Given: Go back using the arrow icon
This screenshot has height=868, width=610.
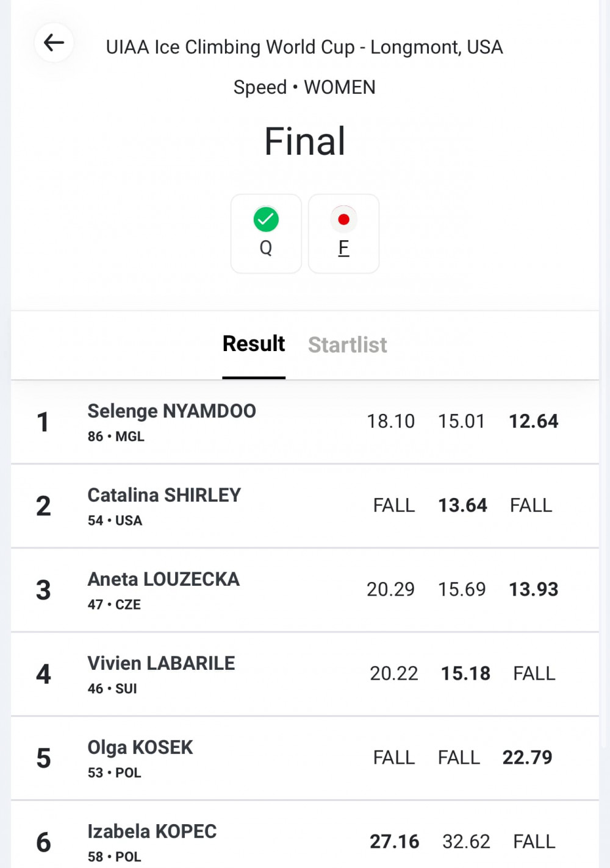Looking at the screenshot, I should [x=54, y=43].
